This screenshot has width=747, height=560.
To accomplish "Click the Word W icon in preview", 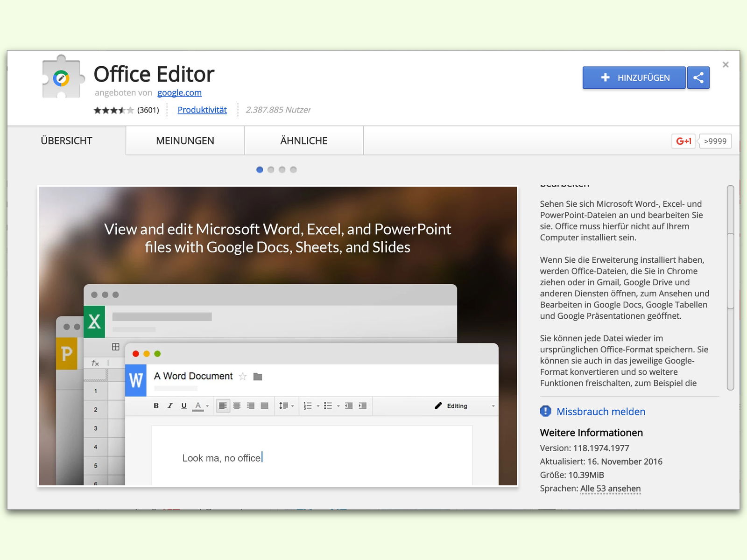I will click(136, 380).
